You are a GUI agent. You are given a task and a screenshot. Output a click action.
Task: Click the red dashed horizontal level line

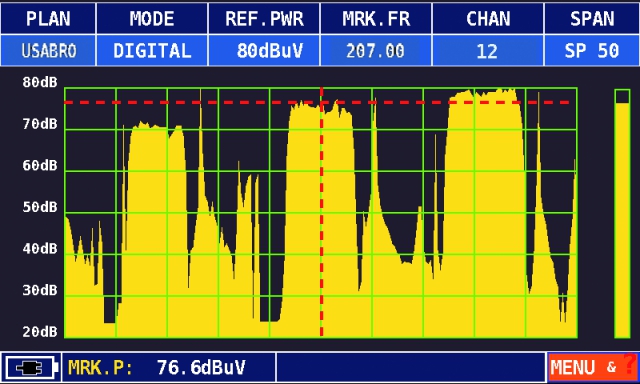[x=317, y=102]
